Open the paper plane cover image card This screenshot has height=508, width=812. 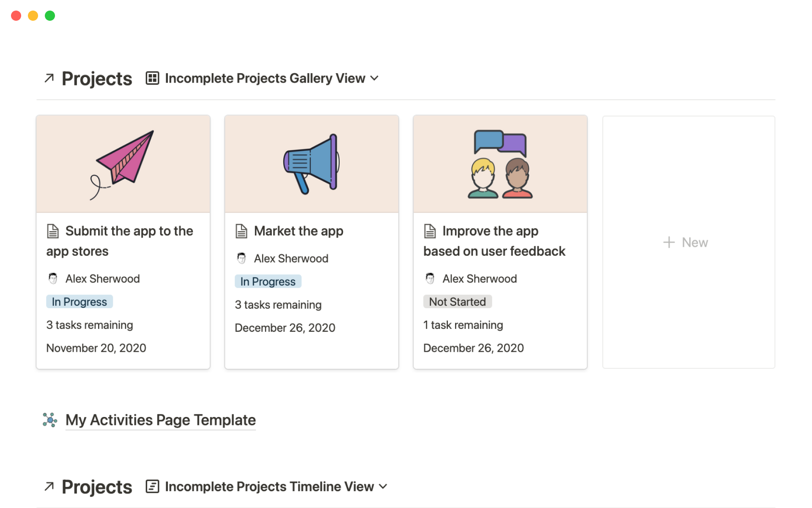tap(123, 164)
